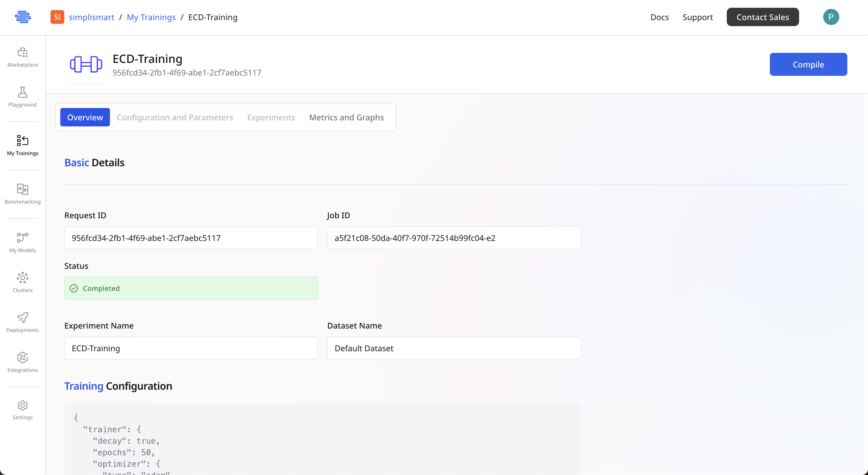Screen dimensions: 868x475
Task: Open the Deployments rocket icon
Action: pos(23,318)
